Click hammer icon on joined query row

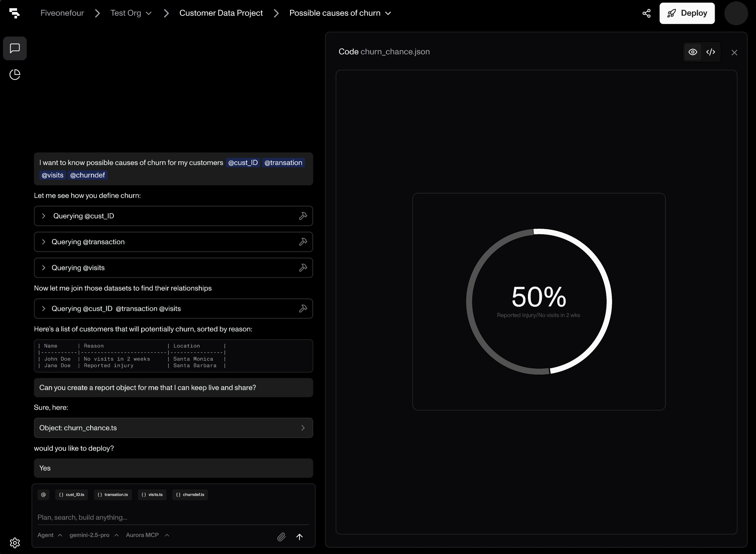(303, 309)
